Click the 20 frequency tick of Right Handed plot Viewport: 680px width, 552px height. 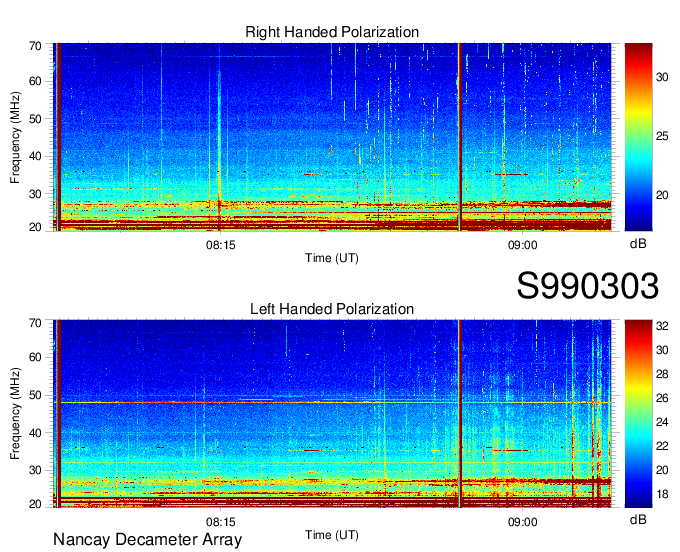(x=35, y=227)
